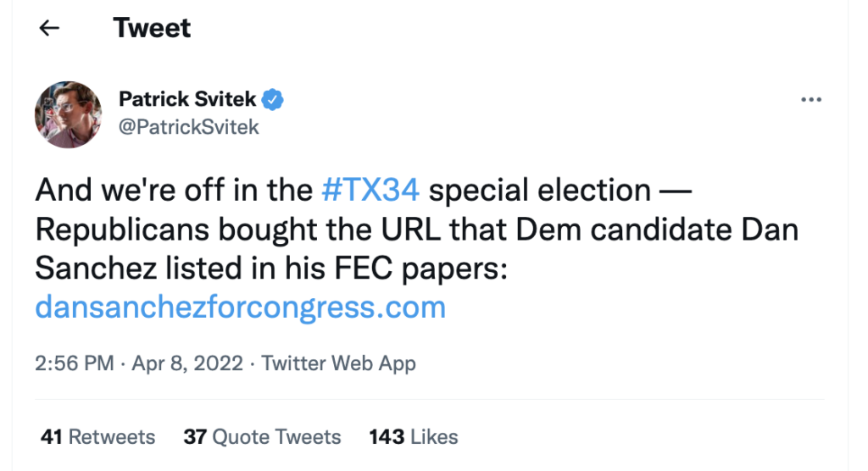
Task: View the 41 Retweets list
Action: click(x=98, y=437)
